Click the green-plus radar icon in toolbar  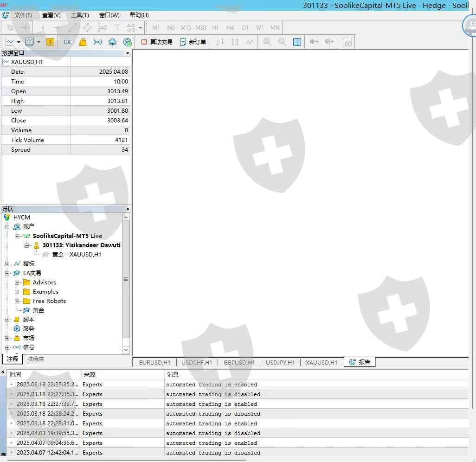(128, 42)
